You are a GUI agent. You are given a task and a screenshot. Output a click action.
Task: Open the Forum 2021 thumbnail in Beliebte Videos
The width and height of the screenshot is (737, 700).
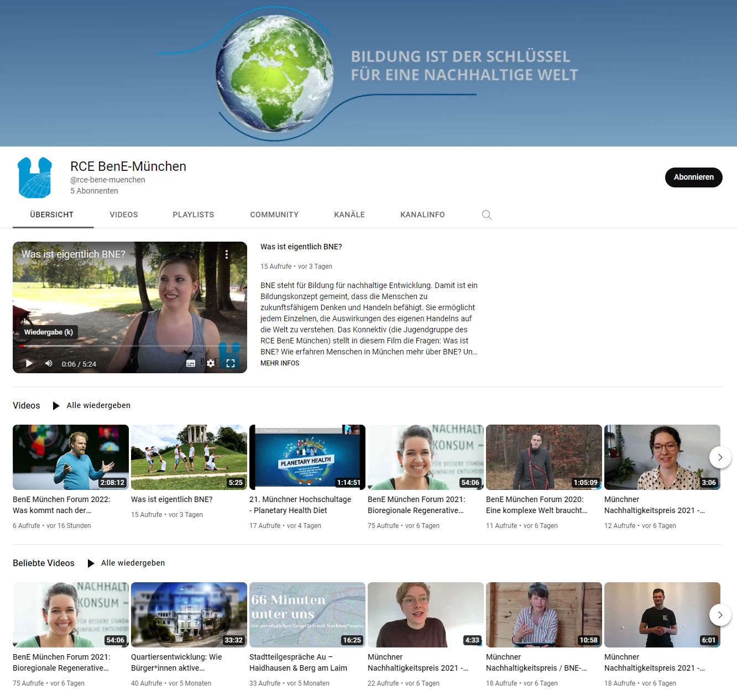tap(71, 615)
